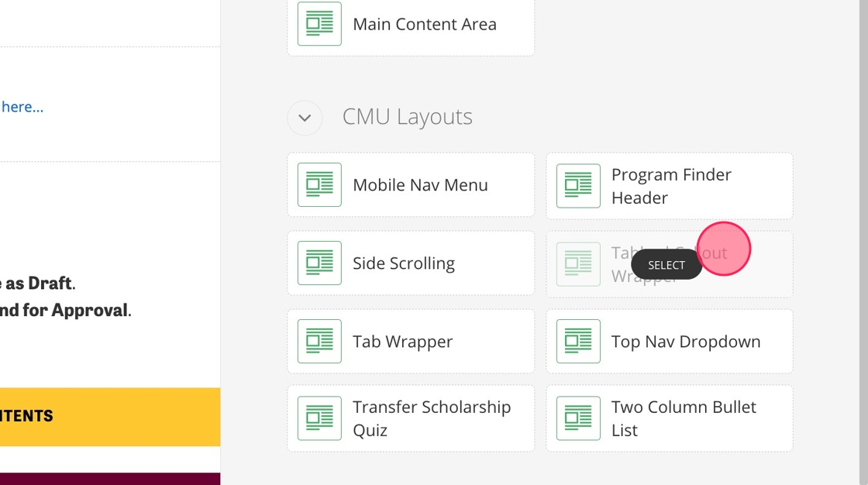Click the "Two Column Bullet List" label text
The image size is (868, 485).
pos(683,418)
